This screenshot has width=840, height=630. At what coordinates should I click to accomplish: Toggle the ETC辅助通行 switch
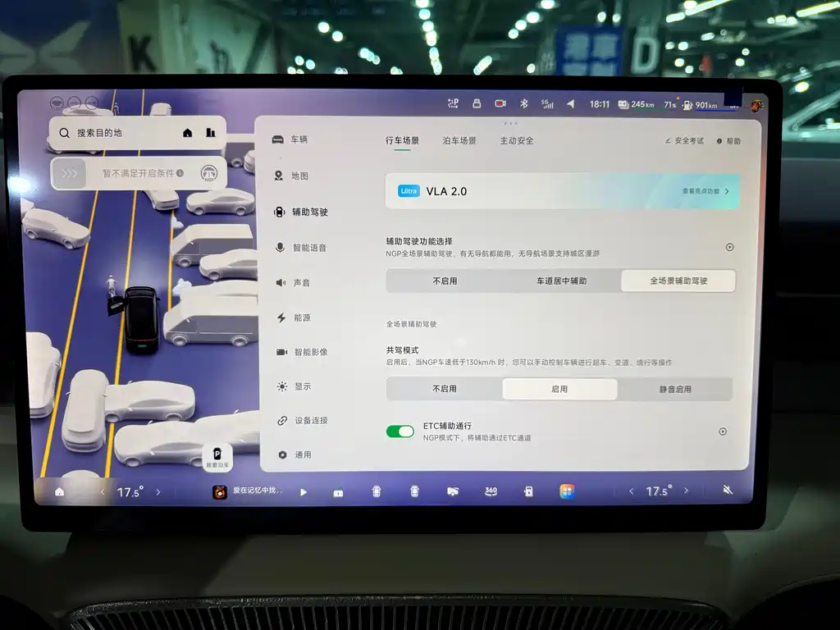(400, 431)
